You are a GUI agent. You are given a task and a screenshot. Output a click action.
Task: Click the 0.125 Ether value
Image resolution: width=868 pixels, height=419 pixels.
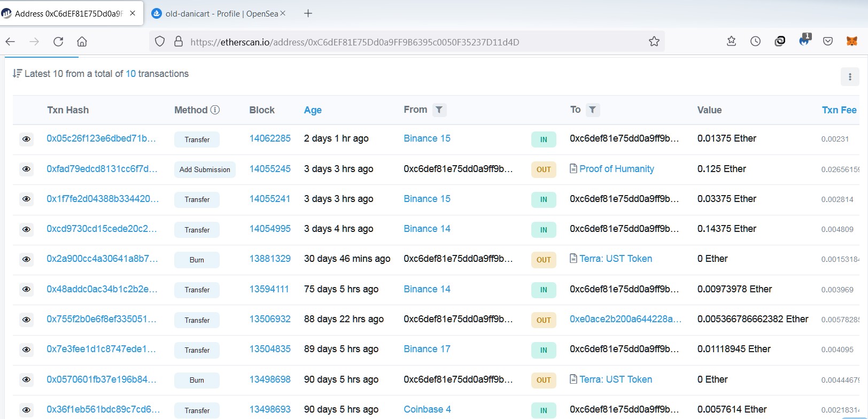pos(722,169)
